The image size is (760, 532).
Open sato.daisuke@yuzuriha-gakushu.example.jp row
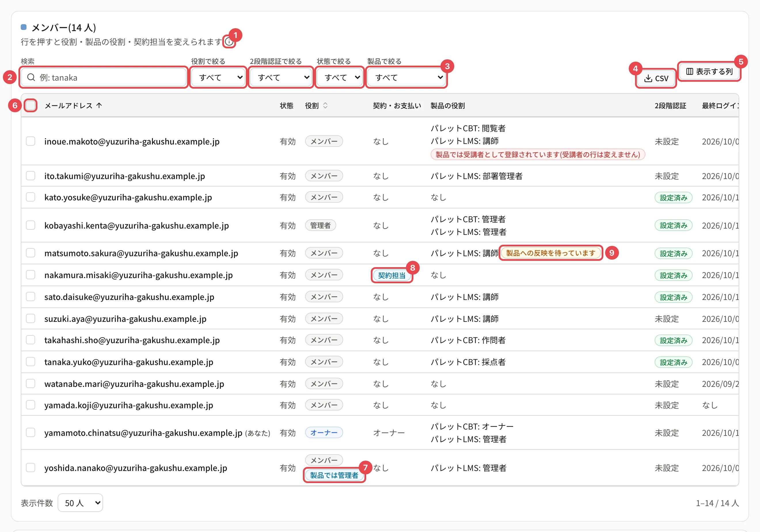coord(380,297)
